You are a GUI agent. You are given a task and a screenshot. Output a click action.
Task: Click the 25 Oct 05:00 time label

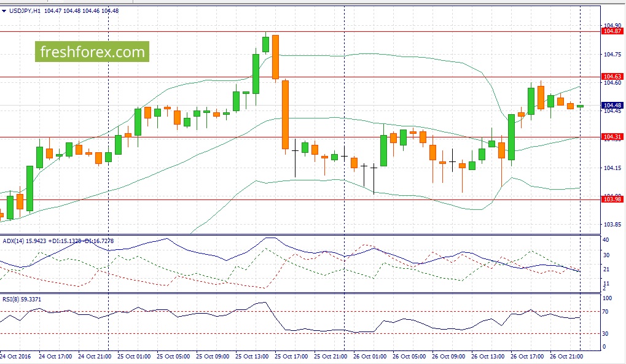point(173,356)
